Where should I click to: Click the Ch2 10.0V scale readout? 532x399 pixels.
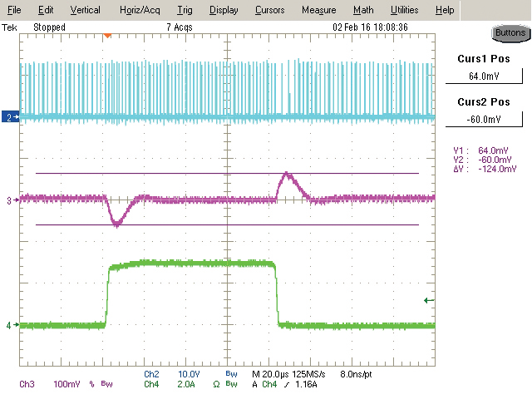(x=172, y=374)
